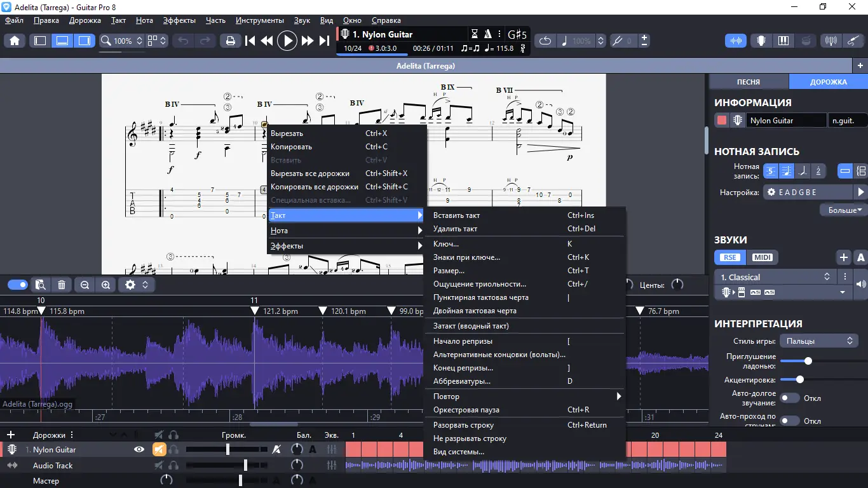Hide the Nylon Guitar track with the eye icon
The width and height of the screenshot is (868, 488).
click(x=139, y=450)
